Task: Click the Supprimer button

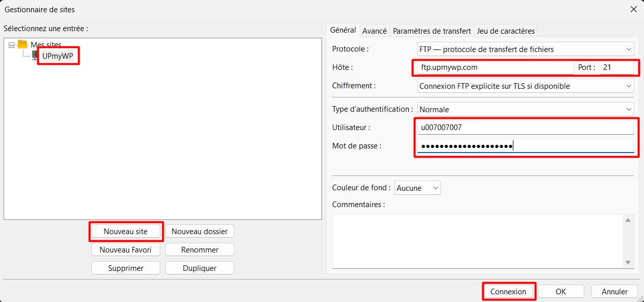Action: pyautogui.click(x=126, y=268)
